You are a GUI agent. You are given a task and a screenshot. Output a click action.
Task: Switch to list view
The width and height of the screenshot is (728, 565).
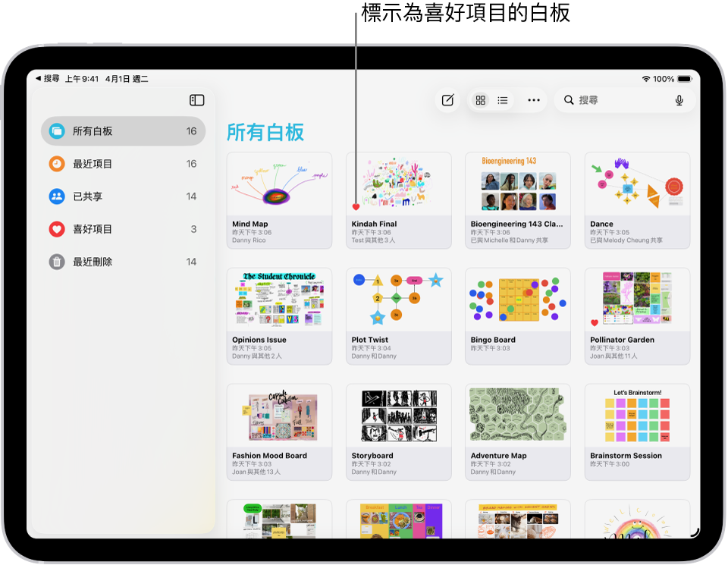click(503, 99)
